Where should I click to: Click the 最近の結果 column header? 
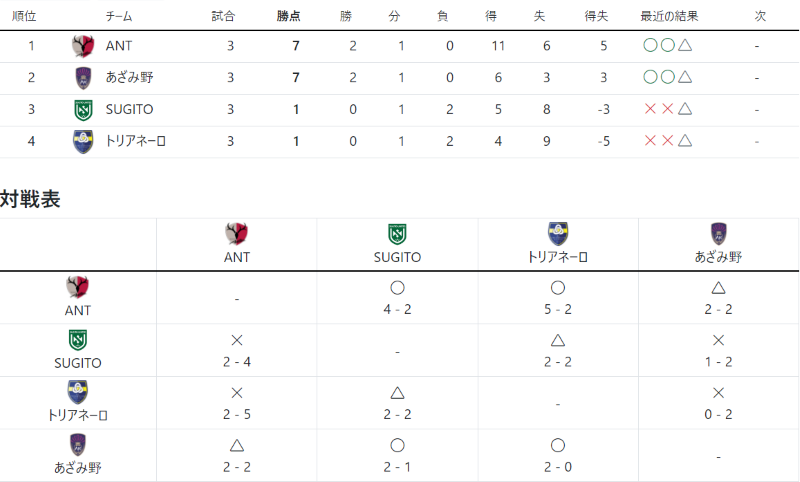coord(669,16)
